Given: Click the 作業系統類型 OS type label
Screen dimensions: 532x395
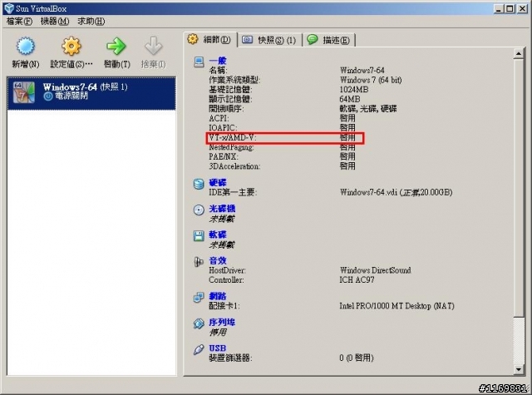Looking at the screenshot, I should (234, 80).
